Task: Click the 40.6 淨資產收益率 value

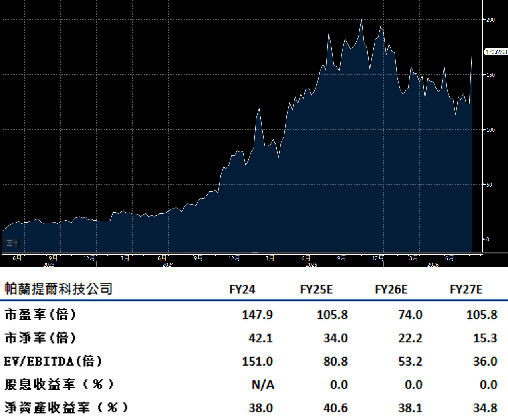Action: coord(335,408)
